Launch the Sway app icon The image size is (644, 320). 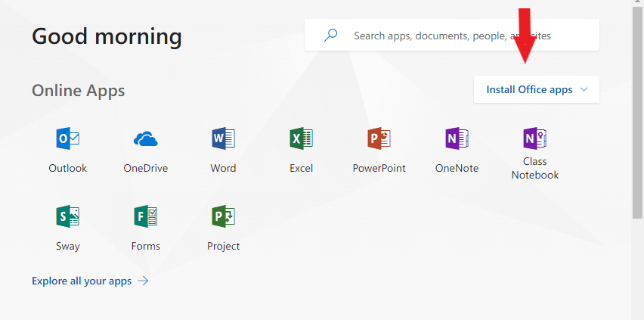pos(68,216)
